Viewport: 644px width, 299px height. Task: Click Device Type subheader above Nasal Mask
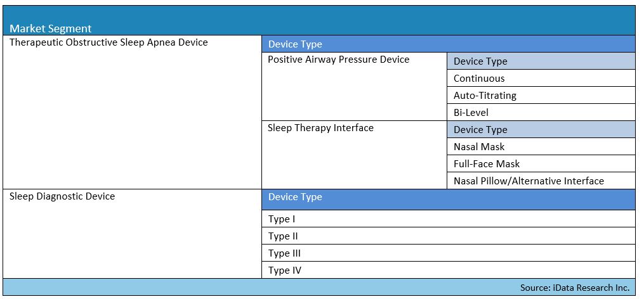[x=541, y=130]
